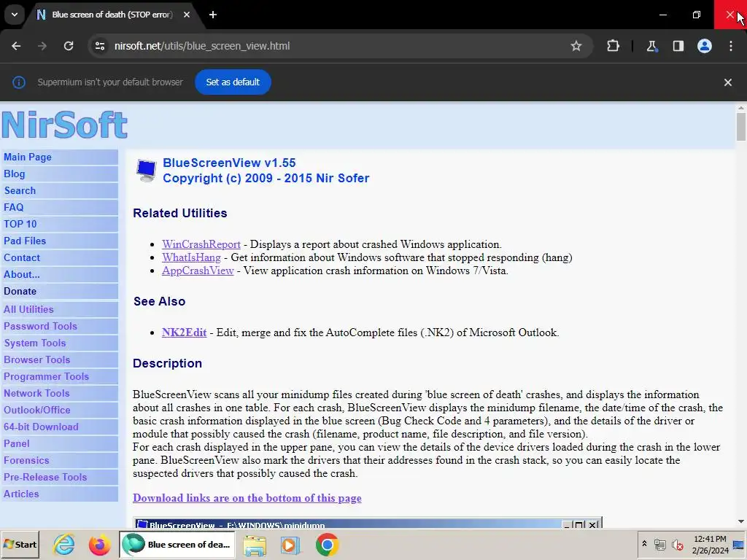Click the BlueScreenView monitor icon
747x560 pixels.
tap(146, 171)
